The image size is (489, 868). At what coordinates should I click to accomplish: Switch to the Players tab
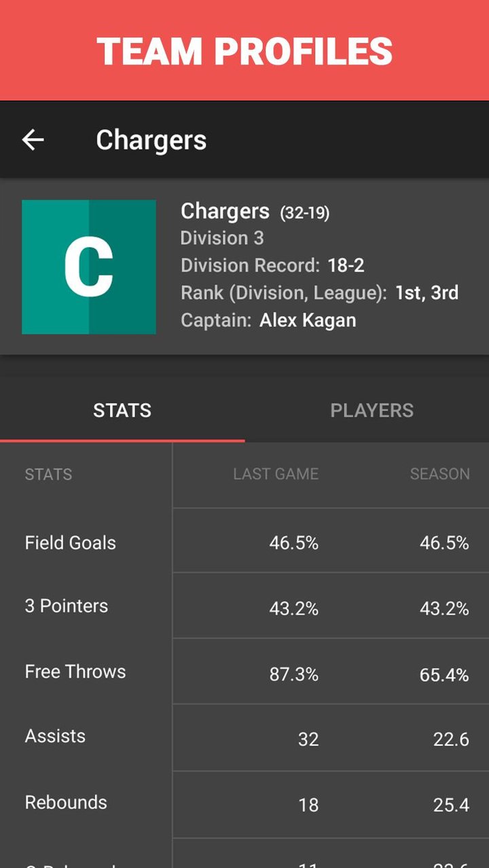tap(372, 411)
